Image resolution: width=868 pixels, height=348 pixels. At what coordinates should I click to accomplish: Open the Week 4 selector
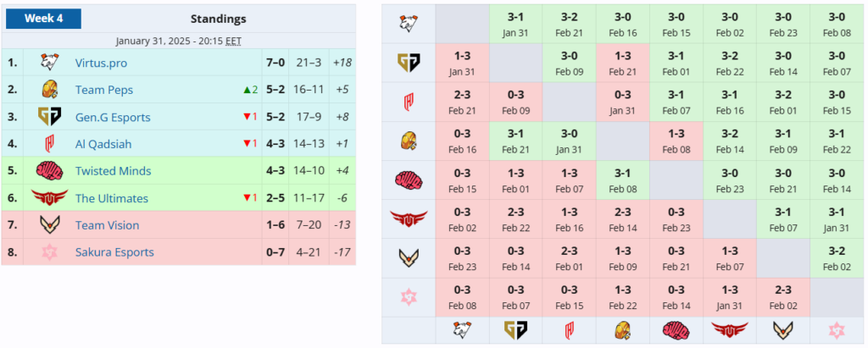[x=44, y=19]
